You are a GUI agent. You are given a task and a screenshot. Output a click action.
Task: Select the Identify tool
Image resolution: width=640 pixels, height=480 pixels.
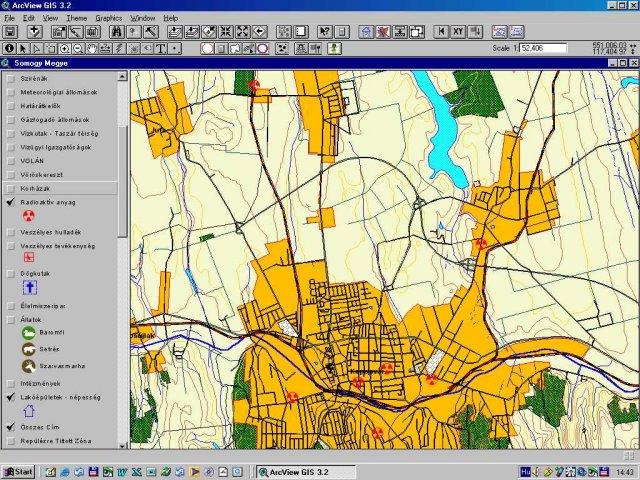(x=9, y=47)
